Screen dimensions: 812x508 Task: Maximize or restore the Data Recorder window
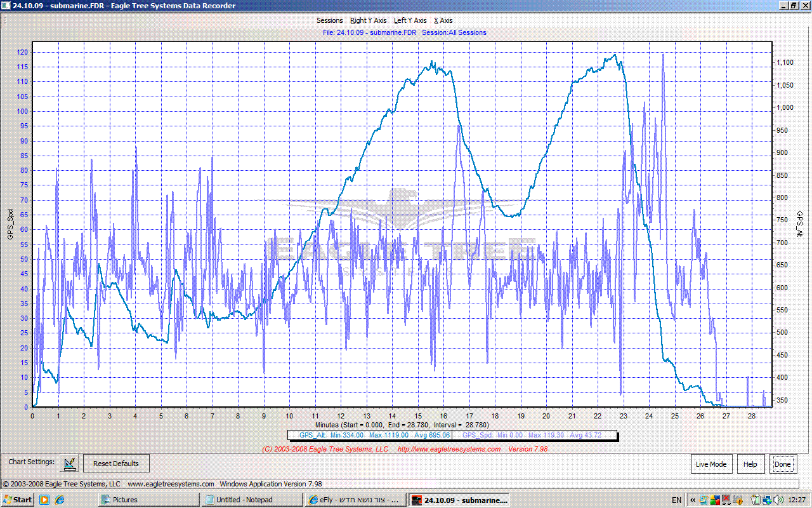pyautogui.click(x=794, y=6)
